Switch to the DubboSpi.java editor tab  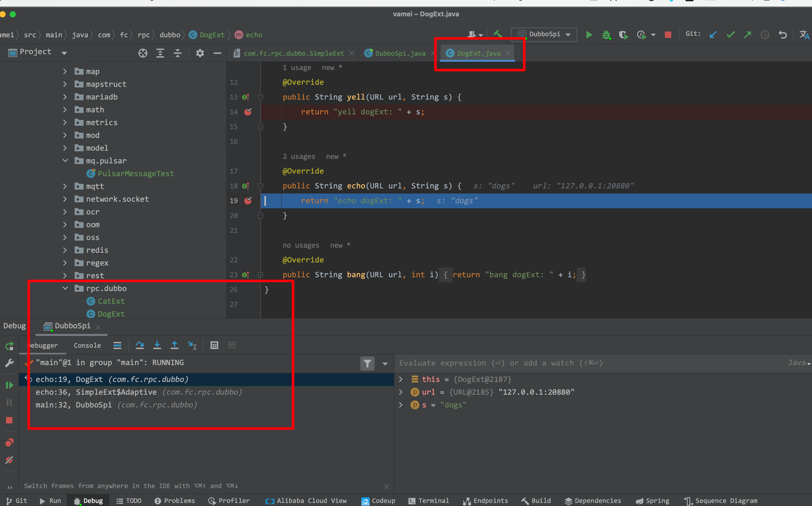click(x=400, y=53)
